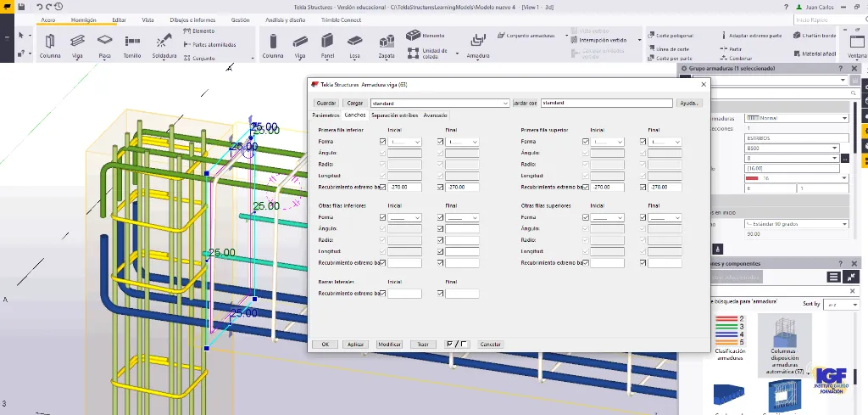
Task: Open the Armadura rebar tool
Action: 477,46
